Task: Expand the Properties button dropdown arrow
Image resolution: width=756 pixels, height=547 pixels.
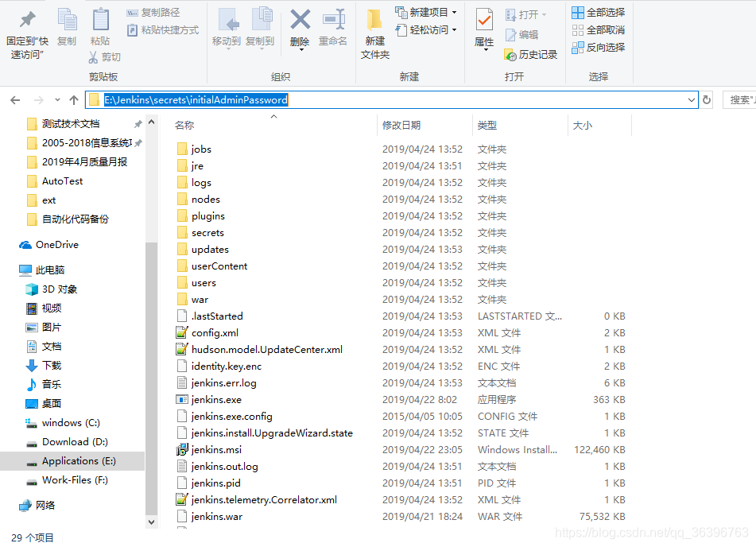Action: click(486, 49)
